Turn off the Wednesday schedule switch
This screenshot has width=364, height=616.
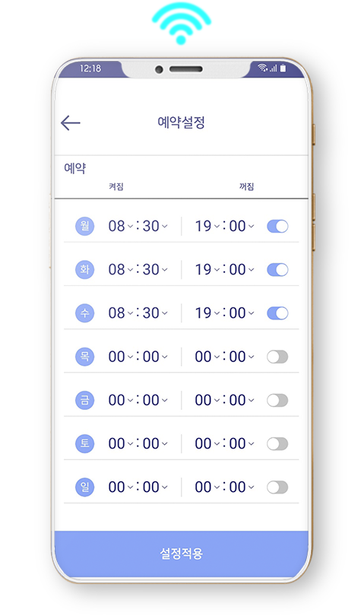pyautogui.click(x=277, y=313)
